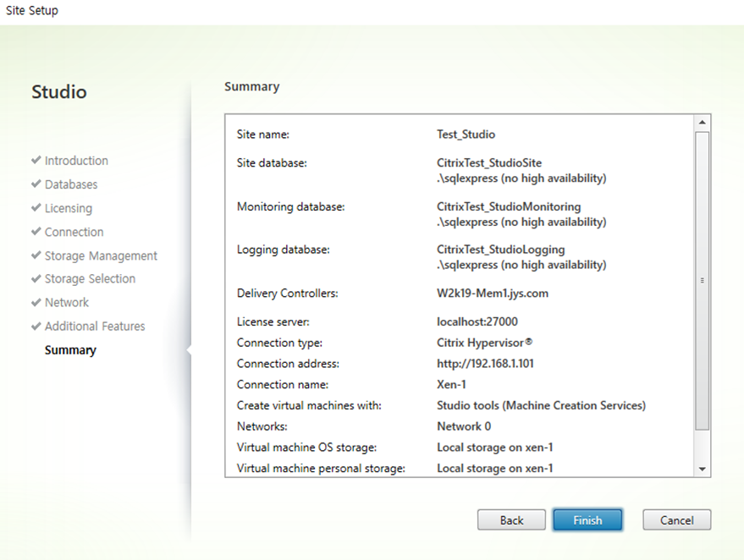
Task: Click the Xen-1 connection name value
Action: (451, 385)
